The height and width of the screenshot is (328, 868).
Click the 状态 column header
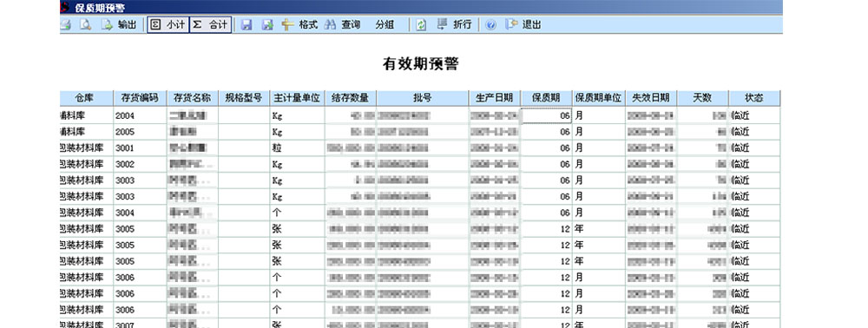(754, 98)
